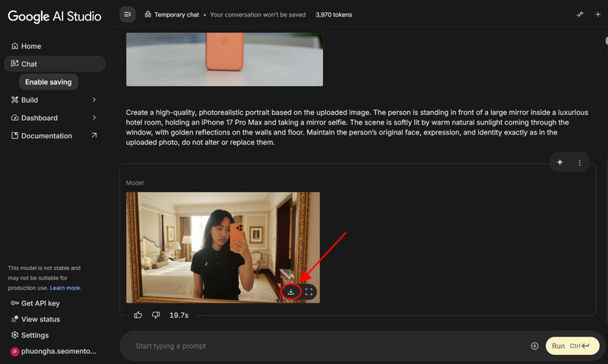The height and width of the screenshot is (364, 608).
Task: Click the plus icon to add media
Action: [534, 346]
